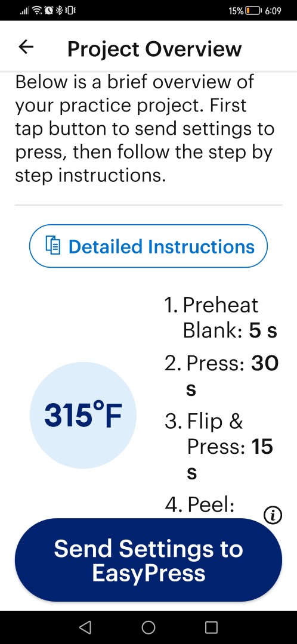Select the Press 30 s step
Viewport: 297px width, 644px height.
pos(221,376)
